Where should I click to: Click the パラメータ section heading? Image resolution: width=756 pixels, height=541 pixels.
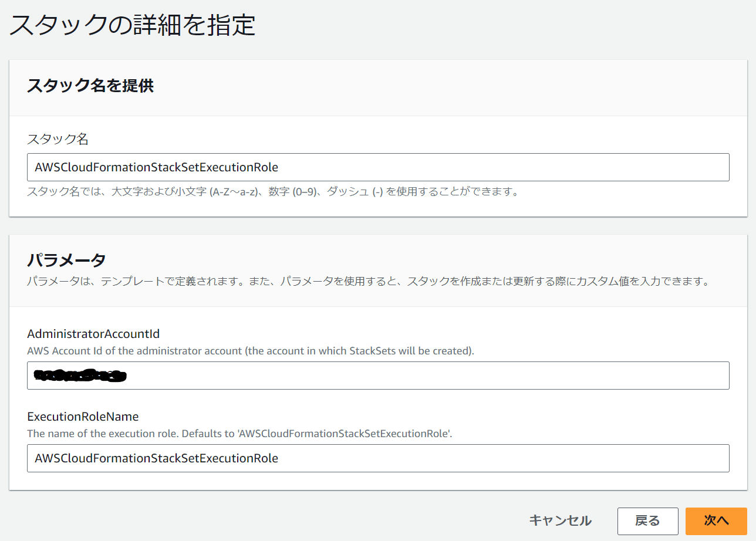tap(66, 259)
